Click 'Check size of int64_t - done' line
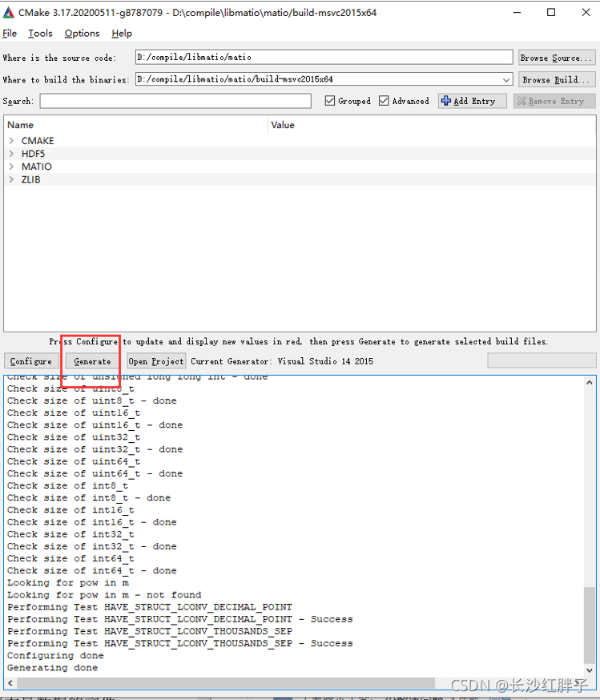Viewport: 600px width, 700px height. 92,570
